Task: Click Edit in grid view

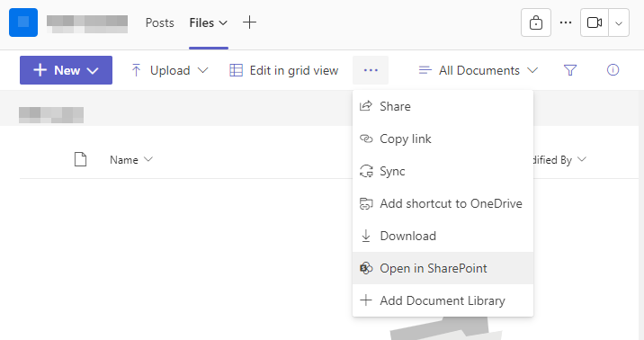Action: pos(284,70)
